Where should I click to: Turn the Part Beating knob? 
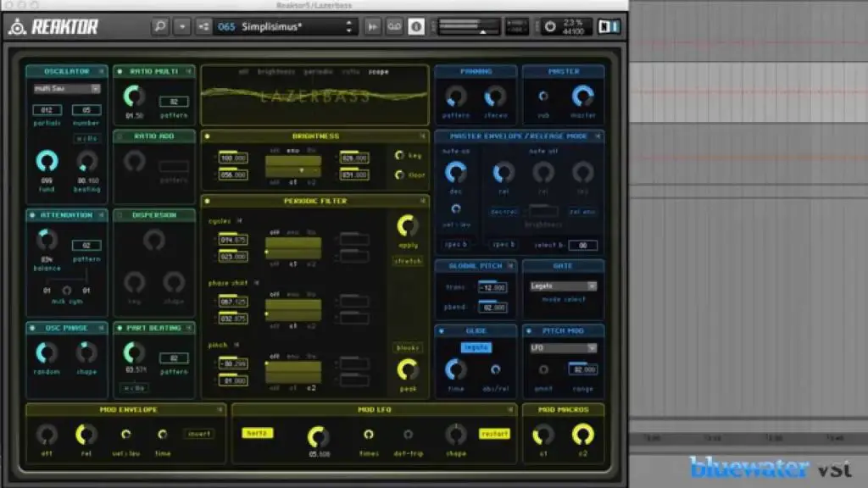pos(134,352)
